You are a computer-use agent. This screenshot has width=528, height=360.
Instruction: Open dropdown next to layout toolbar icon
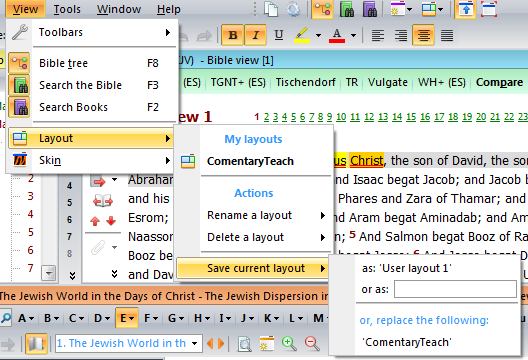(440, 9)
